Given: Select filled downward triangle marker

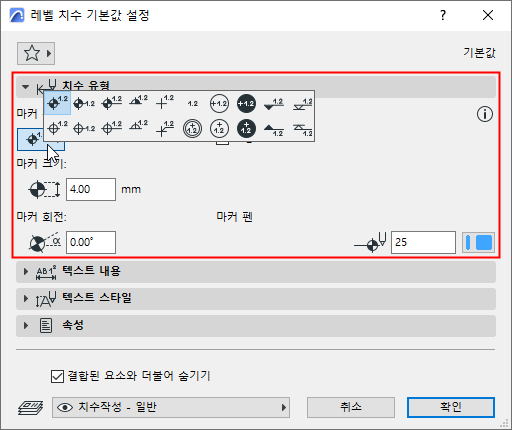Looking at the screenshot, I should (x=273, y=103).
